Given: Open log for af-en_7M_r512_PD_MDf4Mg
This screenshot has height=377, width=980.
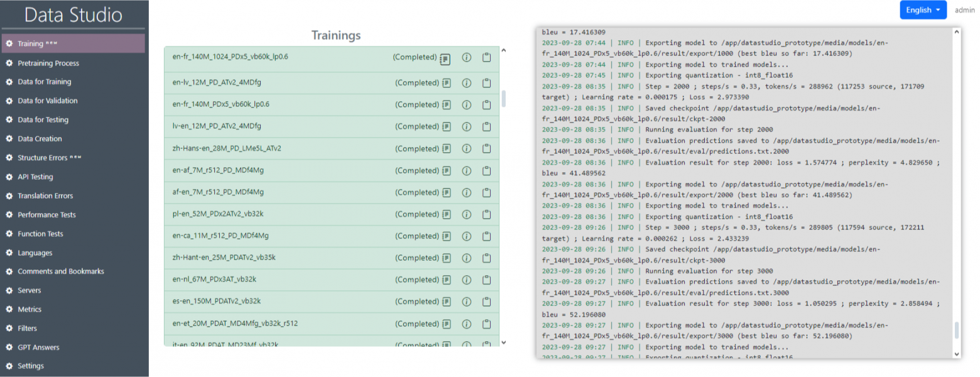Looking at the screenshot, I should 447,192.
